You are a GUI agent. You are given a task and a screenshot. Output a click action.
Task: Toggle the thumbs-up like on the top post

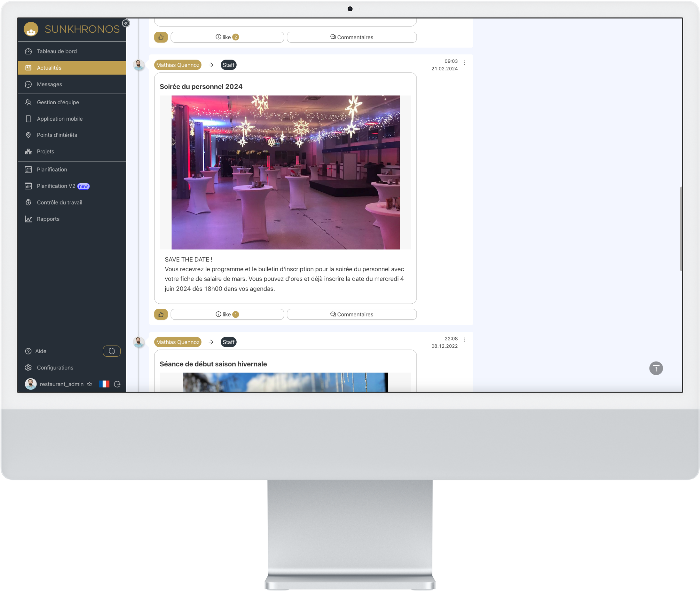tap(161, 37)
